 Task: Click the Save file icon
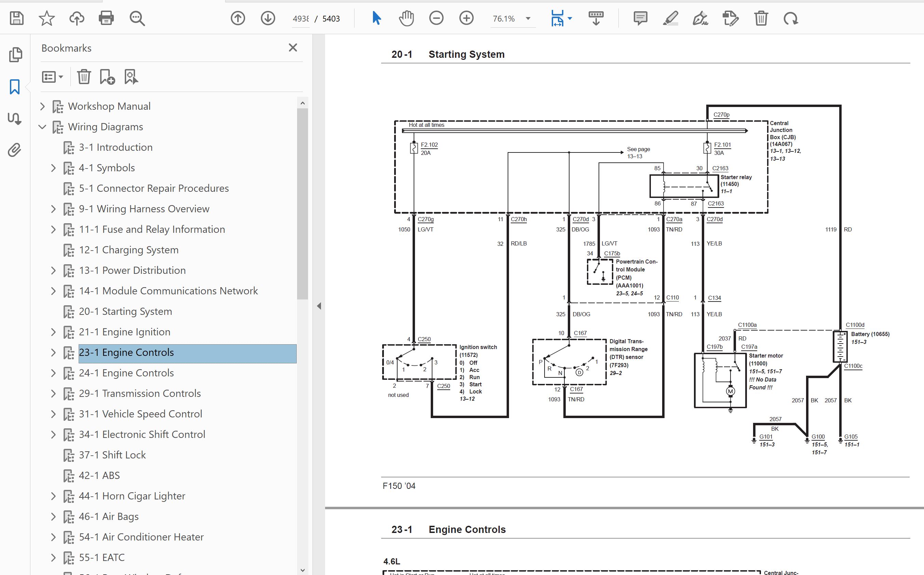coord(17,18)
